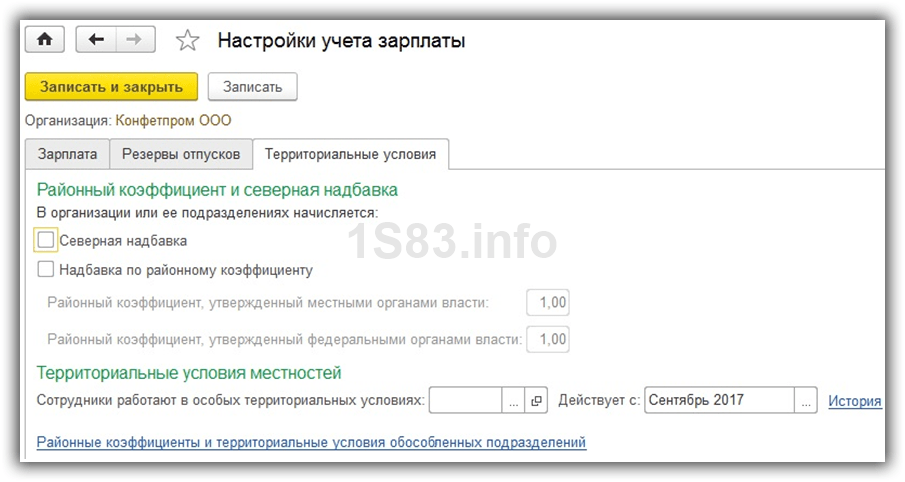Viewport: 905px width, 482px height.
Task: Toggle Надбавка по районному коэффициенту checkbox
Action: click(46, 269)
